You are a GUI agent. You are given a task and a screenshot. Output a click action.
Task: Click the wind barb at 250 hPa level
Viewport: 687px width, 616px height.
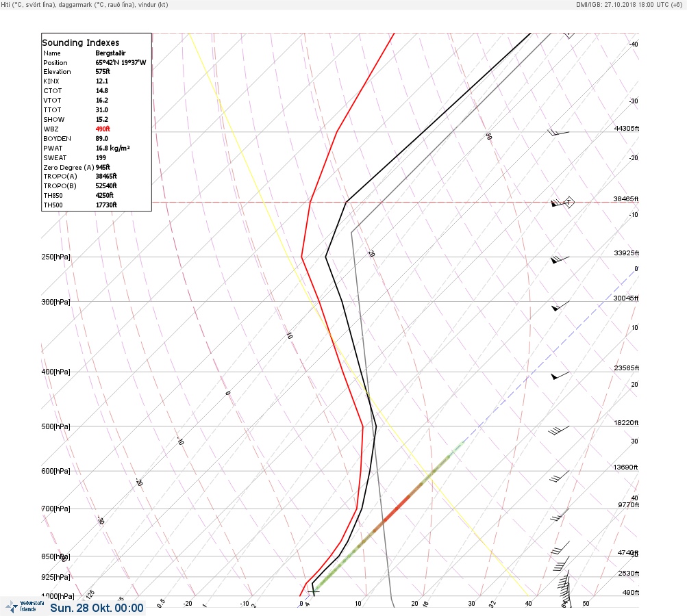coord(560,259)
